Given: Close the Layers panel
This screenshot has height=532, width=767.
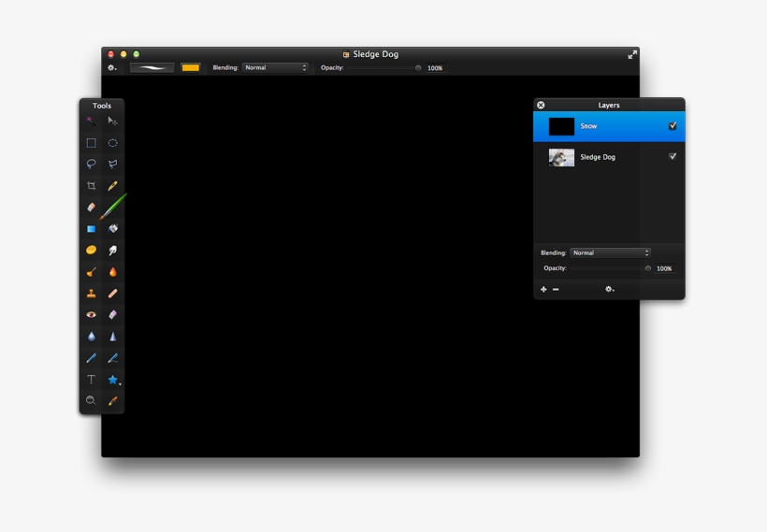Looking at the screenshot, I should pyautogui.click(x=541, y=105).
